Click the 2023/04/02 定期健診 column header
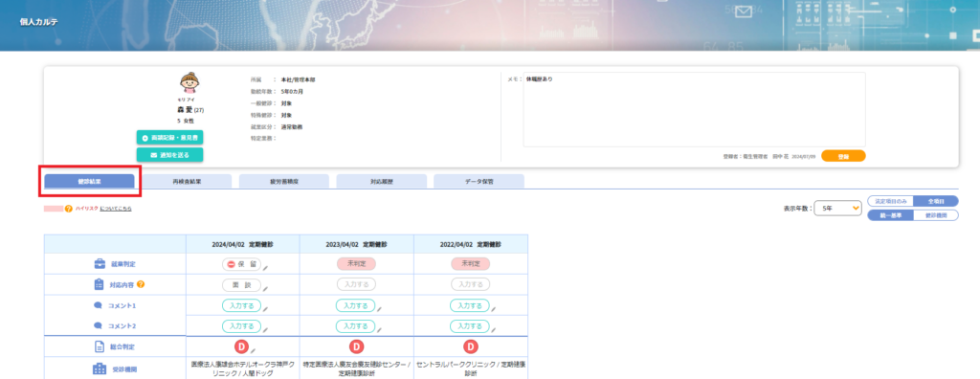Screen dimensions: 980x379 point(356,245)
